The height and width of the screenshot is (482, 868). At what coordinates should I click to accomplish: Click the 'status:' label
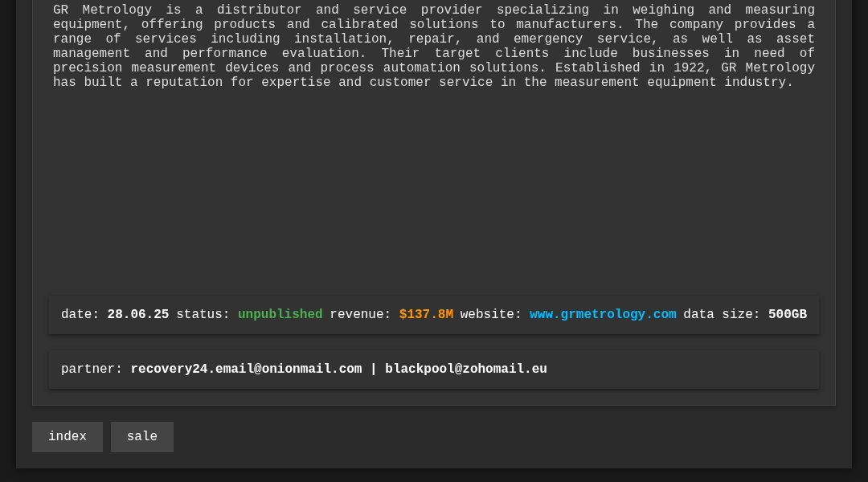point(203,314)
